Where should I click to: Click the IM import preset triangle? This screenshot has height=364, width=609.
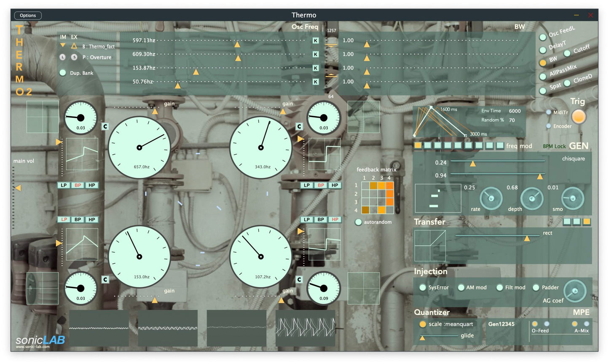coord(63,45)
